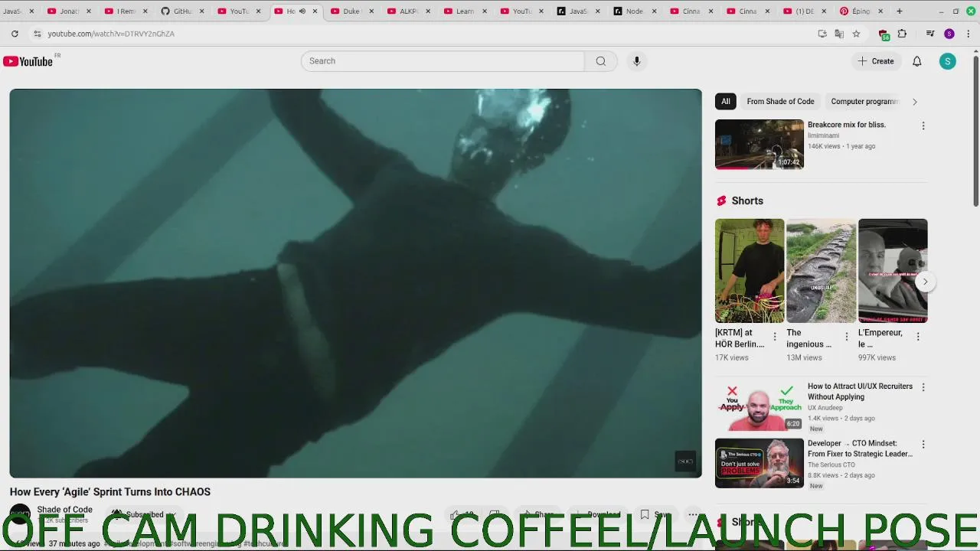Open options menu for Breakcore mix video
Screen dimensions: 980x551
point(923,126)
